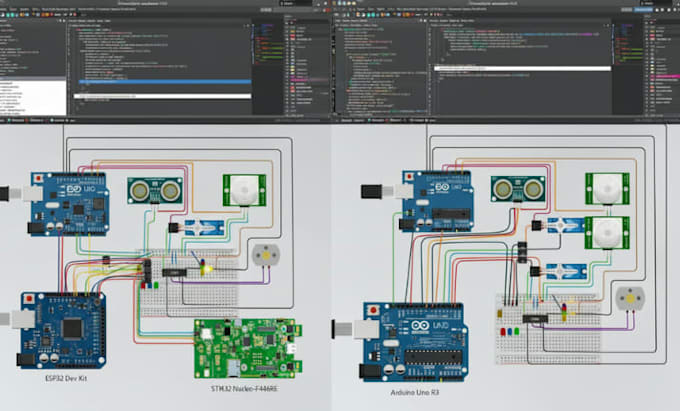Click the blue highlighted line in left editor
680x411 pixels.
[165, 82]
